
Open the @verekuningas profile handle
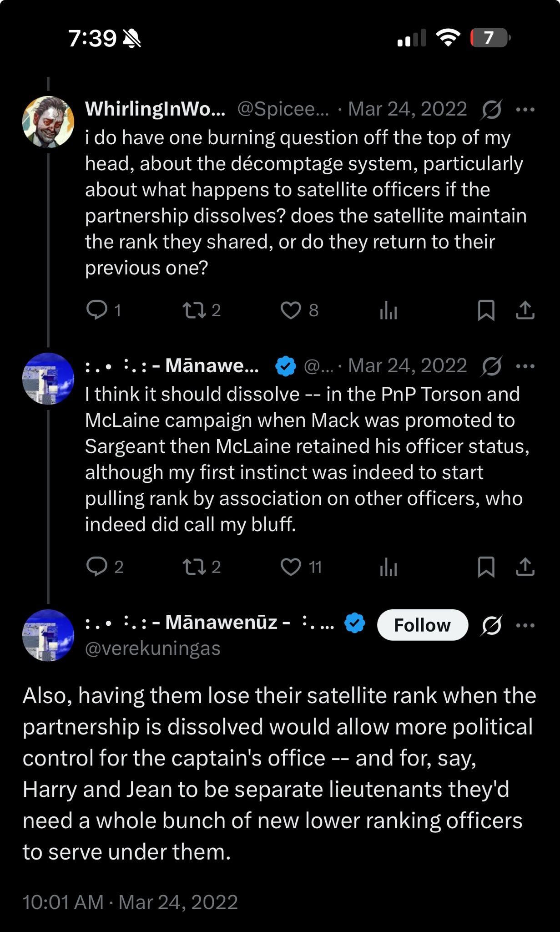152,648
